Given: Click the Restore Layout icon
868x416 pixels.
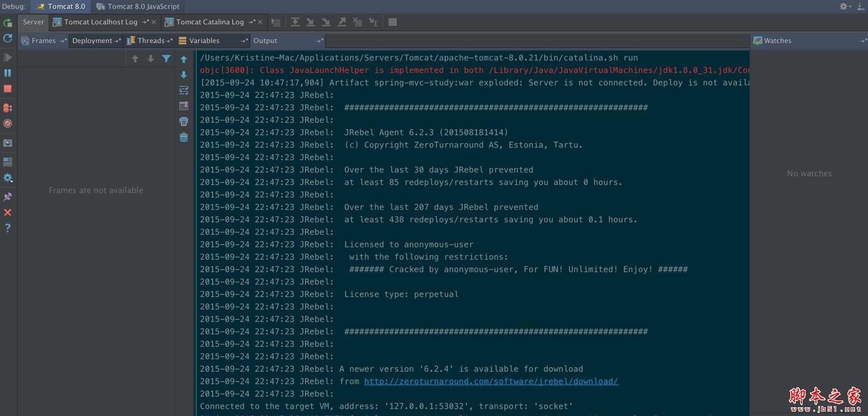Looking at the screenshot, I should [x=7, y=162].
